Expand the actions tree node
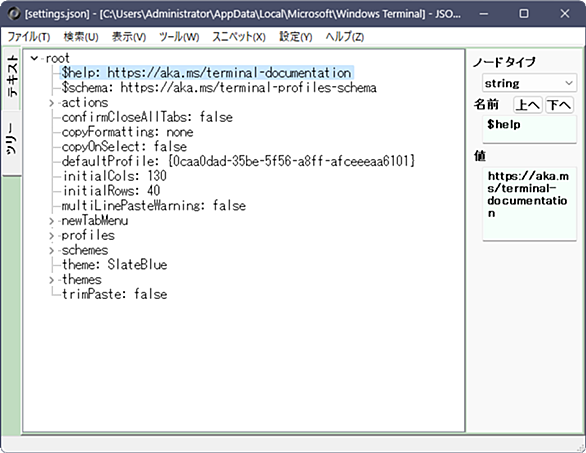This screenshot has height=453, width=586. point(52,103)
